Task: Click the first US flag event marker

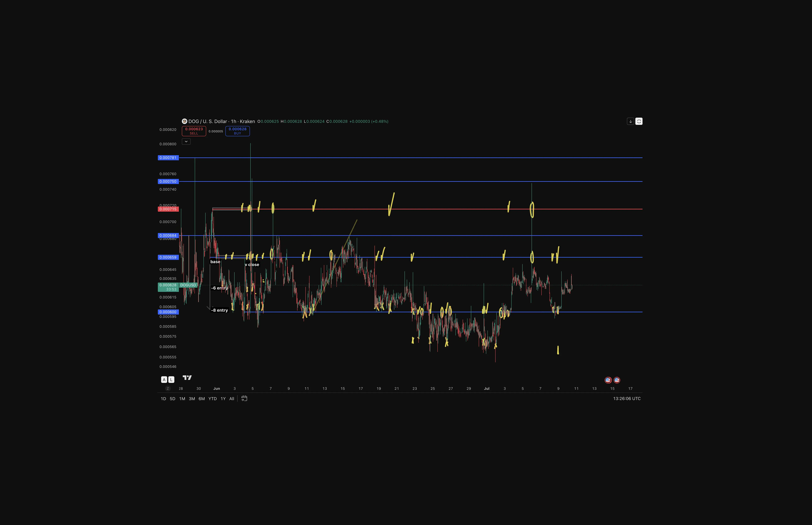Action: coord(608,380)
